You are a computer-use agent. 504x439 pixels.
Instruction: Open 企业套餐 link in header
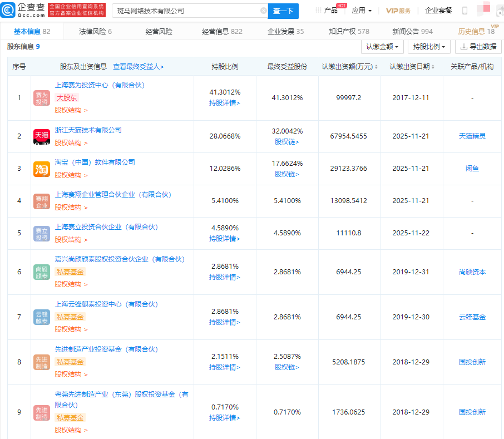tap(438, 11)
